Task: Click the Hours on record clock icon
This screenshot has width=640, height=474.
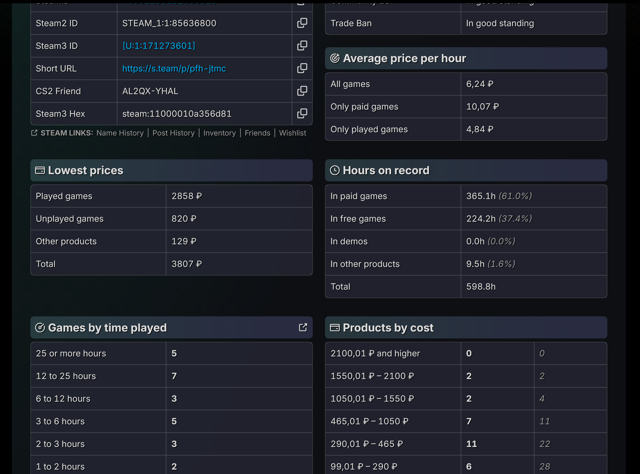Action: click(x=335, y=170)
